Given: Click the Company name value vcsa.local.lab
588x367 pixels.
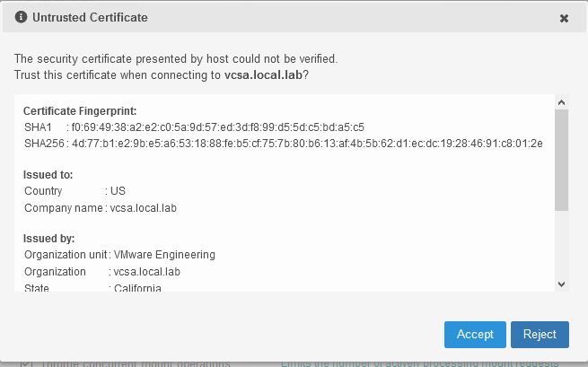Looking at the screenshot, I should point(144,207).
